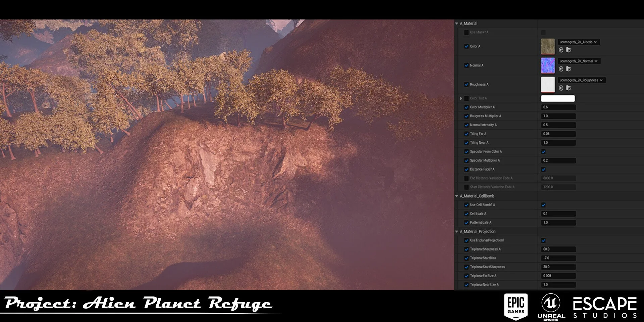Uncheck Tiling Near A override checkbox

pyautogui.click(x=466, y=143)
